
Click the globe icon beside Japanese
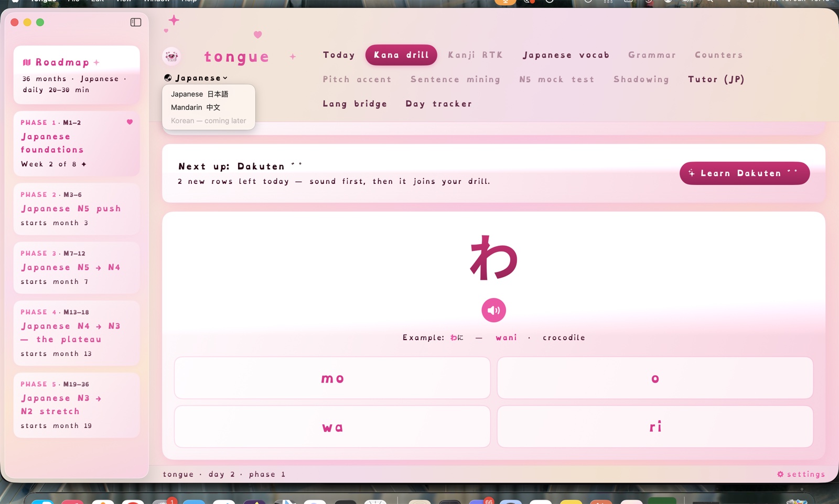click(x=168, y=78)
